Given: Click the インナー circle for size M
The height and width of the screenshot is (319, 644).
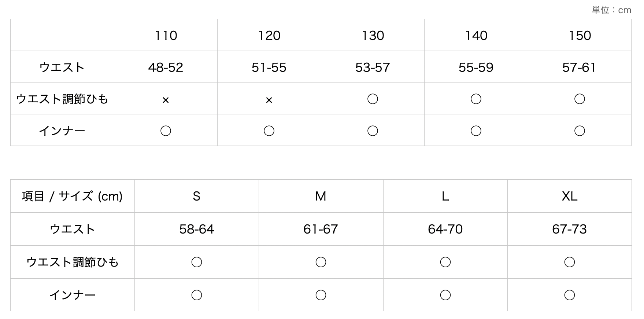Looking at the screenshot, I should (321, 295).
